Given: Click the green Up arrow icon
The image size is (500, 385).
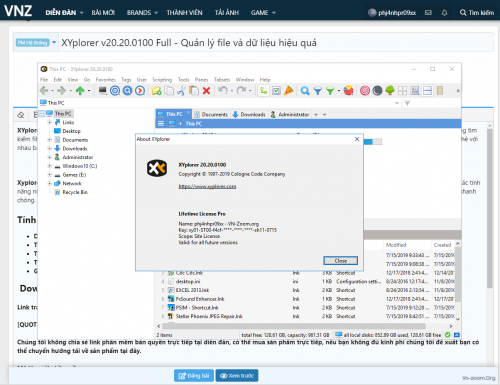Looking at the screenshot, I should (80, 90).
